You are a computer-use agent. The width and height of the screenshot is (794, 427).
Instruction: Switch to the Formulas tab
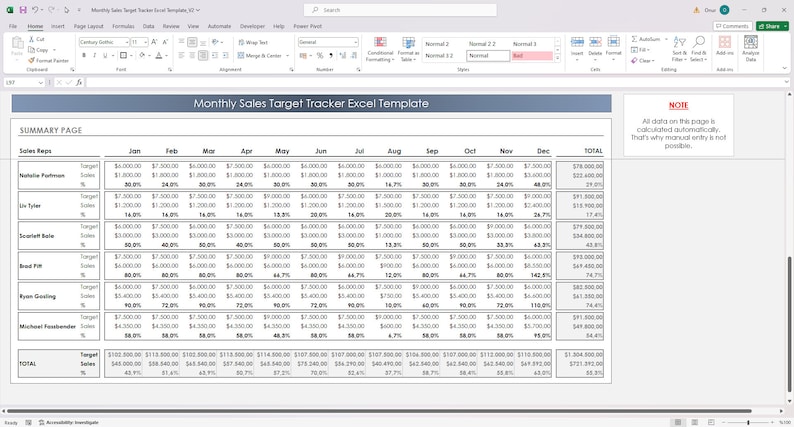click(x=123, y=26)
